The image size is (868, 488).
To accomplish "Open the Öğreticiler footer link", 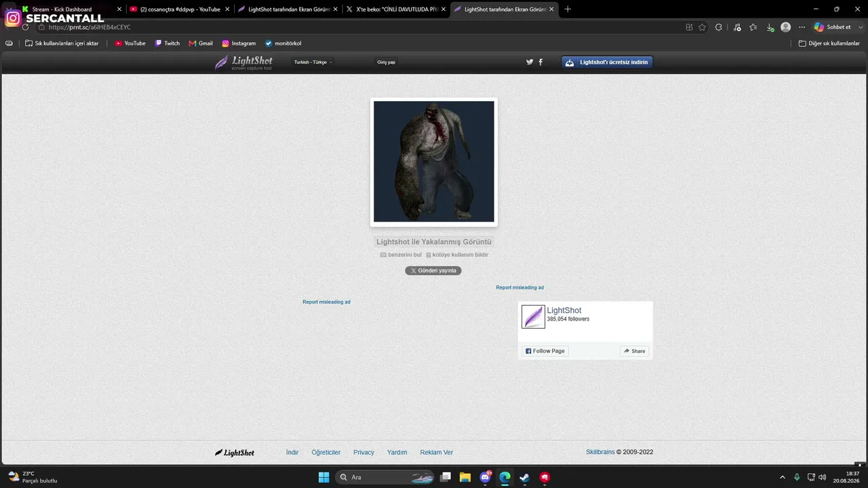I will 326,452.
